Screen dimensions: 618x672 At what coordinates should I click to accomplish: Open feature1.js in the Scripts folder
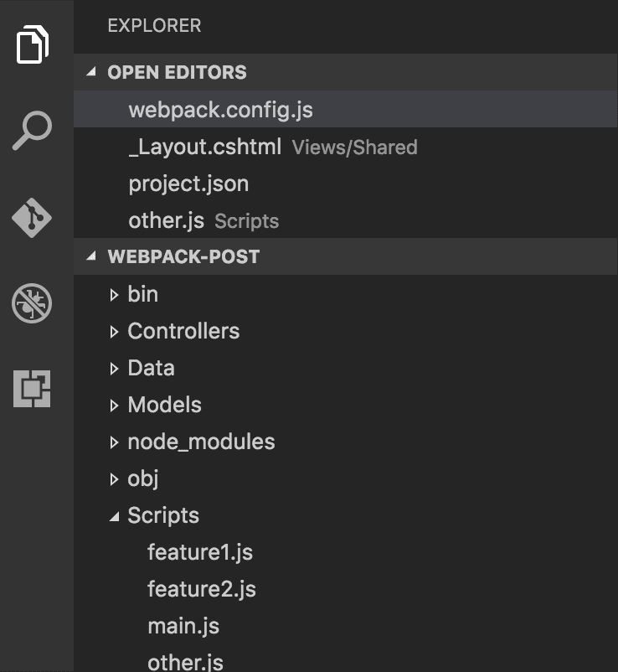click(x=201, y=552)
